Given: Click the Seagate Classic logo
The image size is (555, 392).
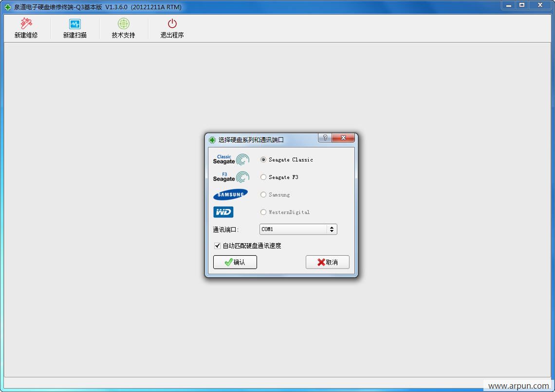Looking at the screenshot, I should tap(231, 160).
